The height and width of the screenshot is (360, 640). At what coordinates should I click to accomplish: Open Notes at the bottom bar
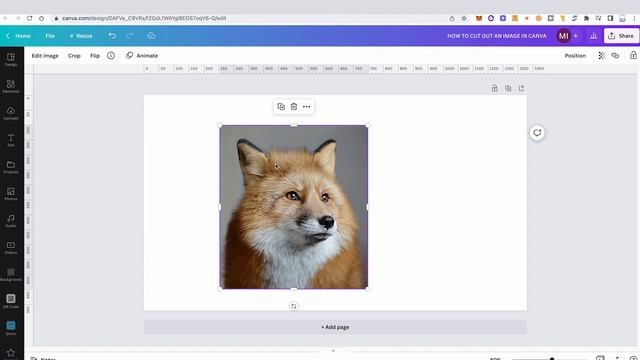43,358
